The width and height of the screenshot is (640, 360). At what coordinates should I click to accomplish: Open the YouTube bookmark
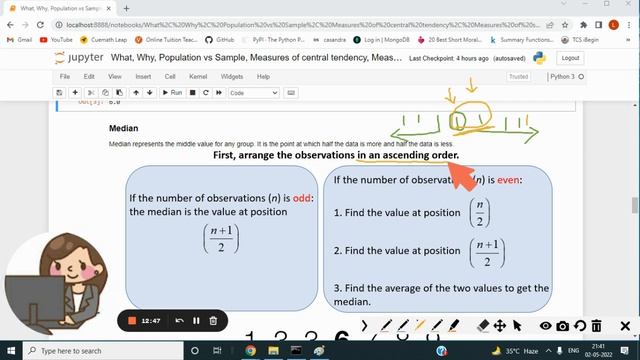pyautogui.click(x=56, y=40)
